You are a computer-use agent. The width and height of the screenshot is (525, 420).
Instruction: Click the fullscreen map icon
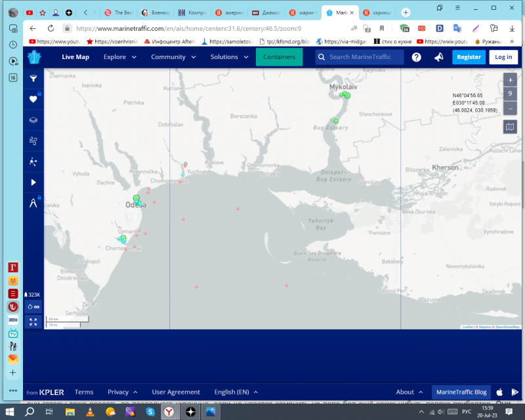33,322
